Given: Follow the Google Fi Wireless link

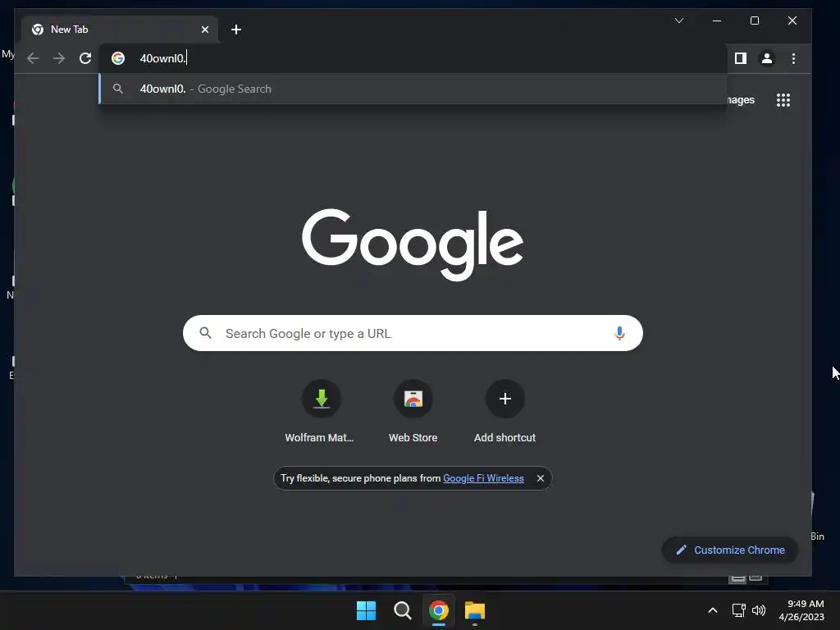Looking at the screenshot, I should (x=483, y=478).
